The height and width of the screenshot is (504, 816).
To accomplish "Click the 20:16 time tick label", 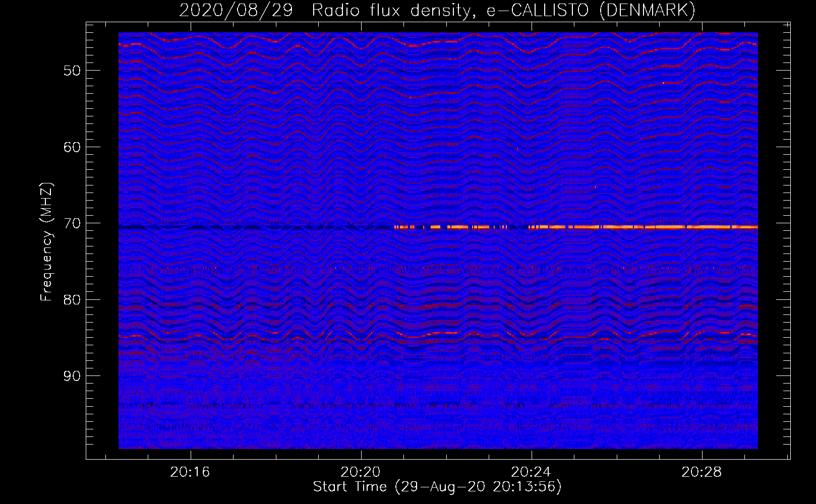I will pyautogui.click(x=190, y=472).
